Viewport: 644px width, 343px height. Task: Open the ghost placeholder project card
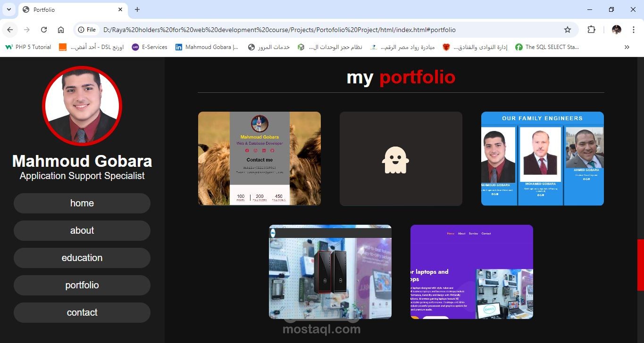pyautogui.click(x=401, y=158)
